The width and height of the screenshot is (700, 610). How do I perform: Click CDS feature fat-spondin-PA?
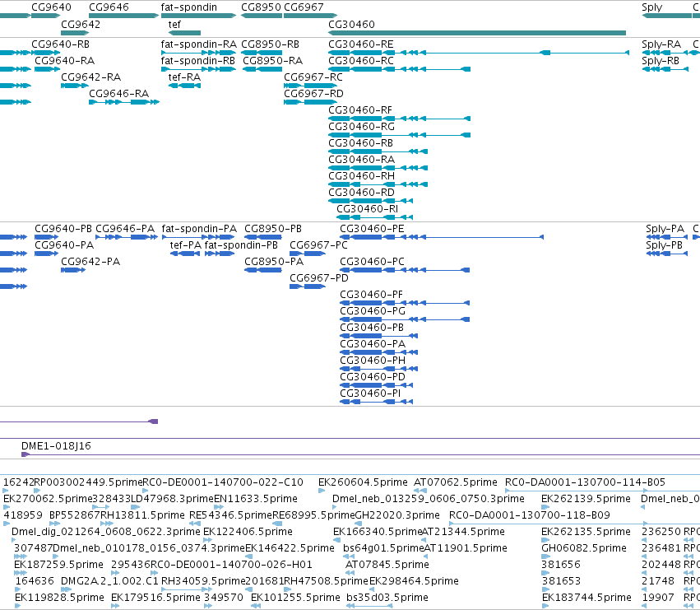click(x=199, y=229)
